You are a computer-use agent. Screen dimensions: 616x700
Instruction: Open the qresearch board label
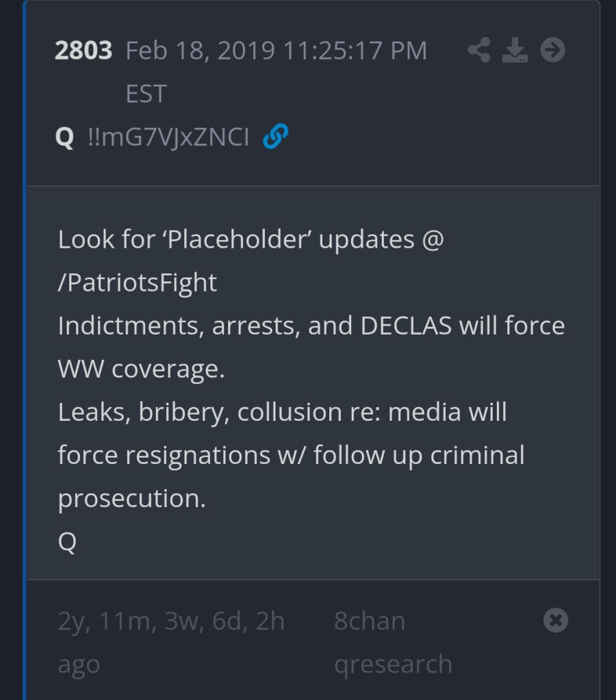393,664
